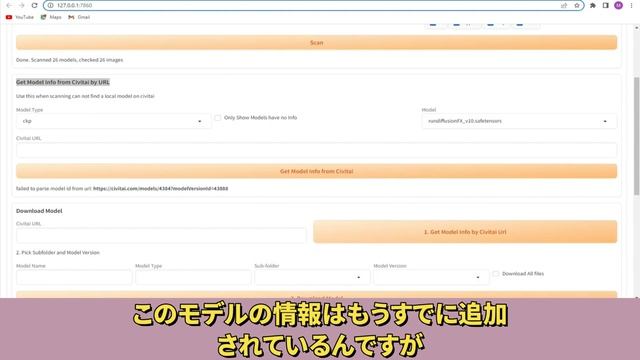The image size is (640, 360).
Task: Open Chrome profile avatar
Action: (619, 5)
